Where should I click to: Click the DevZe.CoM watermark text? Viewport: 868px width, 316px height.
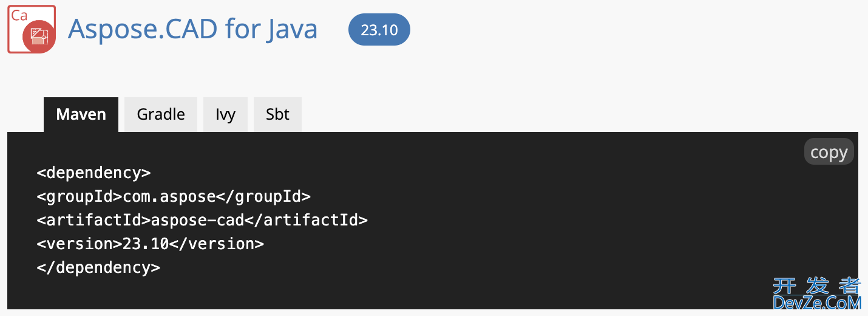tap(817, 302)
